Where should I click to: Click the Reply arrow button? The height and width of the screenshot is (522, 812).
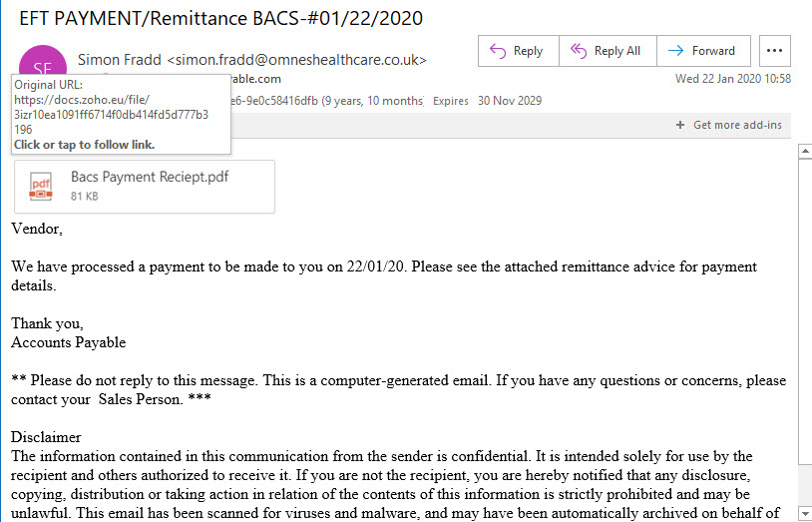519,51
